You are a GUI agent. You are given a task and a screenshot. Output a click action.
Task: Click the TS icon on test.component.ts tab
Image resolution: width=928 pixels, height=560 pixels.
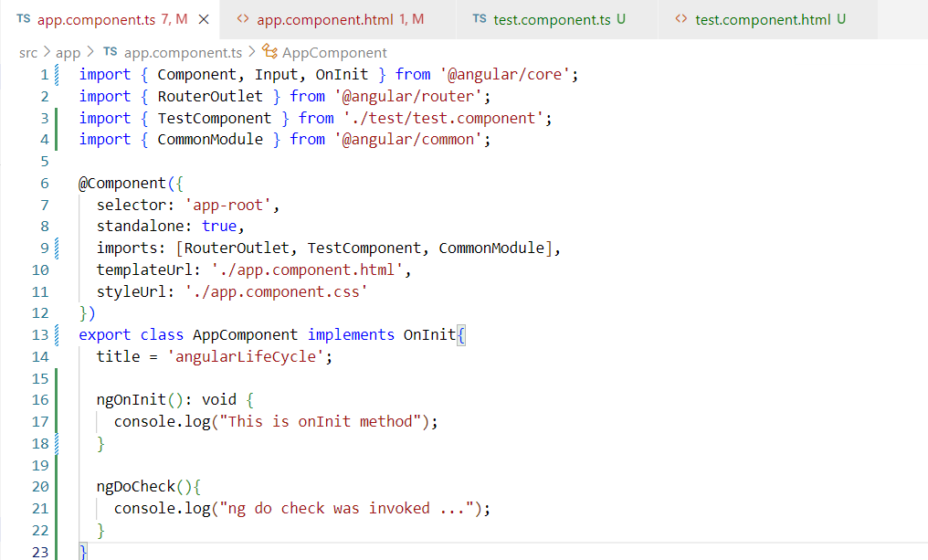click(x=480, y=19)
